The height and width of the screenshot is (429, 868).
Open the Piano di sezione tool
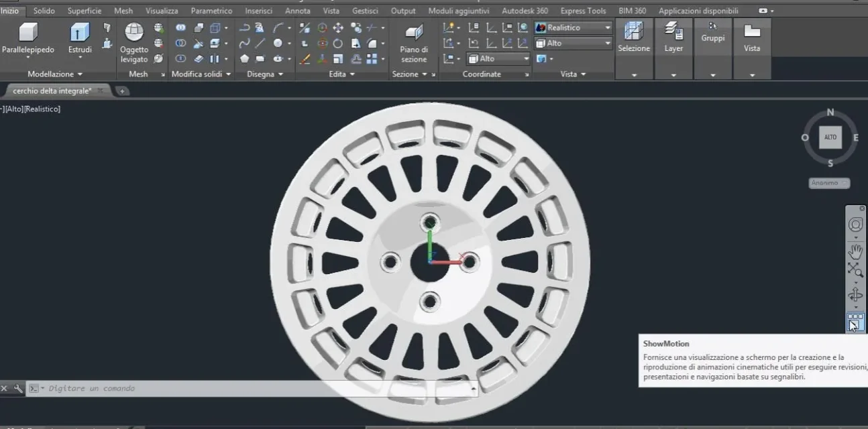[414, 43]
